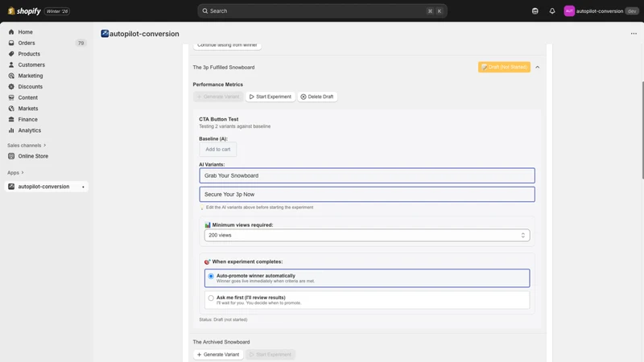644x362 pixels.
Task: Click the AUT account avatar
Action: point(569,11)
